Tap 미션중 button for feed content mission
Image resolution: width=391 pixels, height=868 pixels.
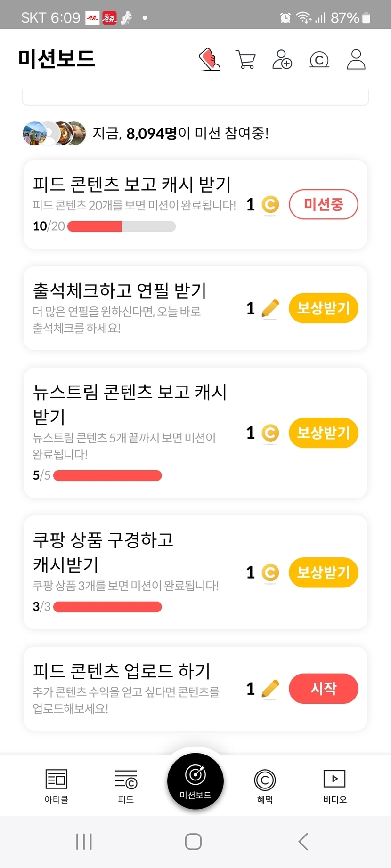(324, 204)
